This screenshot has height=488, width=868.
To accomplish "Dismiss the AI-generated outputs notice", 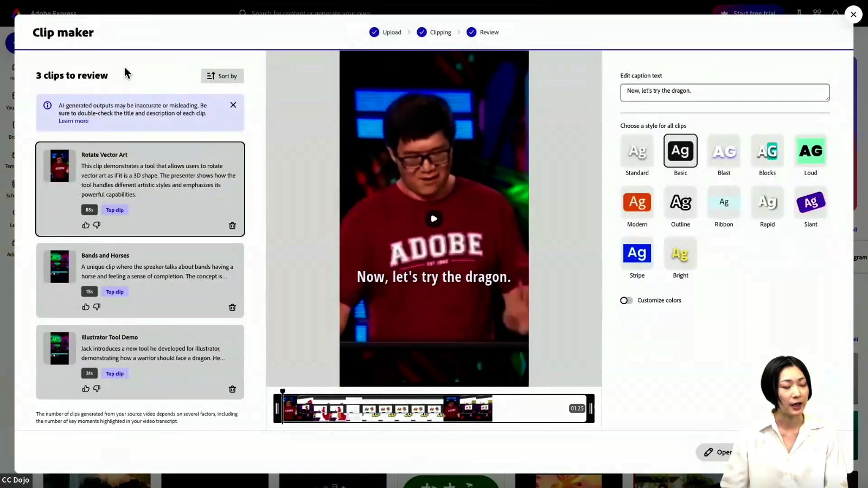I will 233,105.
